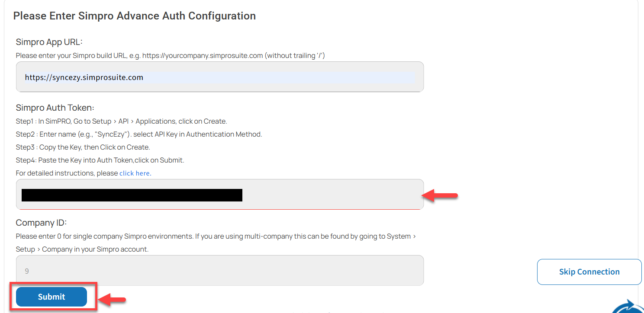Screen dimensions: 644x313
Task: Open the detailed instructions 'click here' link
Action: click(135, 173)
